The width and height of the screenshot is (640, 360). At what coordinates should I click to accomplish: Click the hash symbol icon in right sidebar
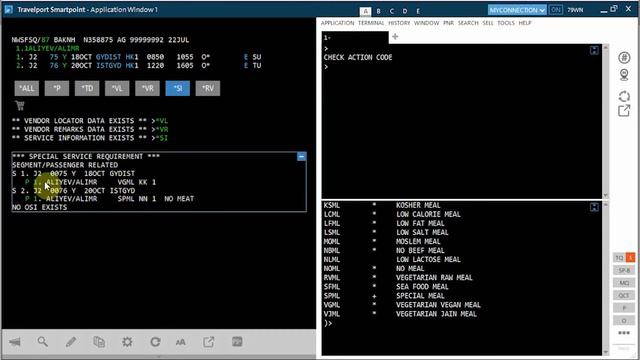[624, 58]
